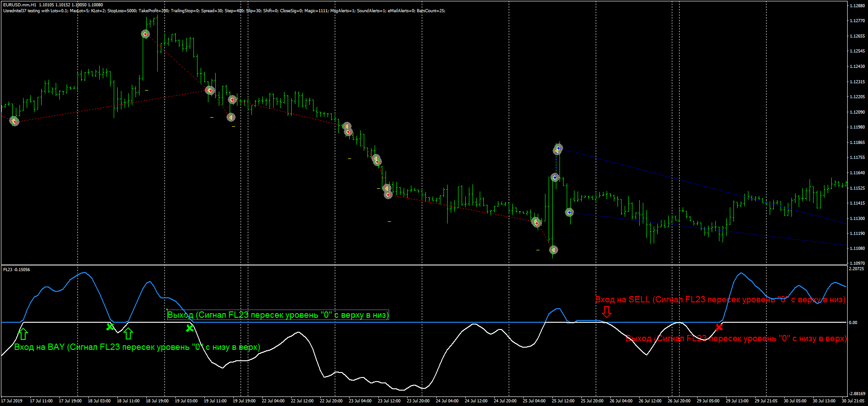This screenshot has width=868, height=406.
Task: Select the 23 Jul 20:00 time label
Action: pyautogui.click(x=418, y=401)
